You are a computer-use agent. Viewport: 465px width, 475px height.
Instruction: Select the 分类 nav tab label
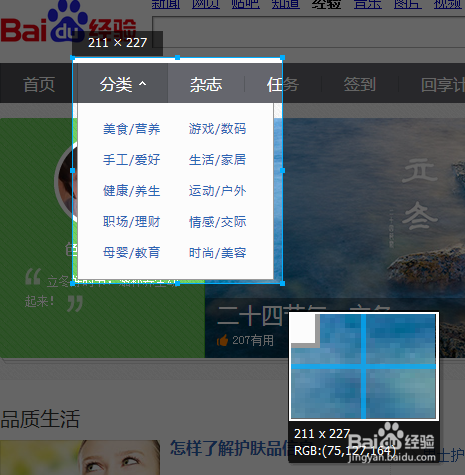pyautogui.click(x=116, y=84)
